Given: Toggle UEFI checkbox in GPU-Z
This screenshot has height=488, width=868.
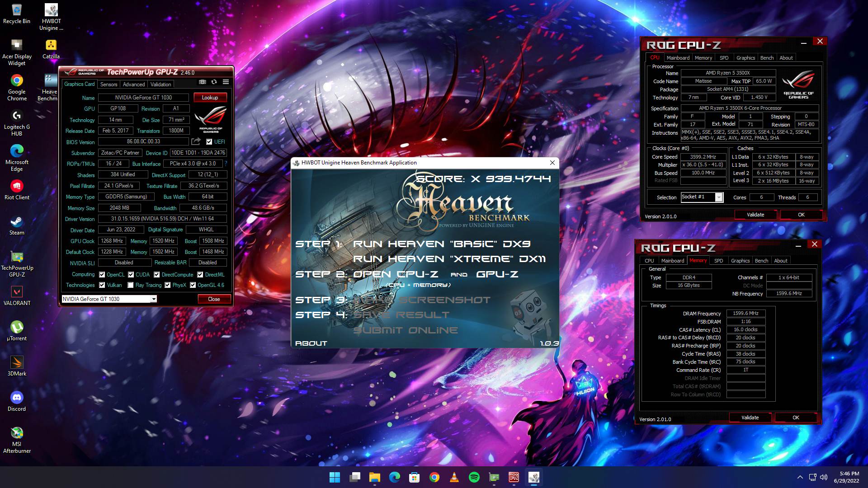Looking at the screenshot, I should tap(209, 142).
